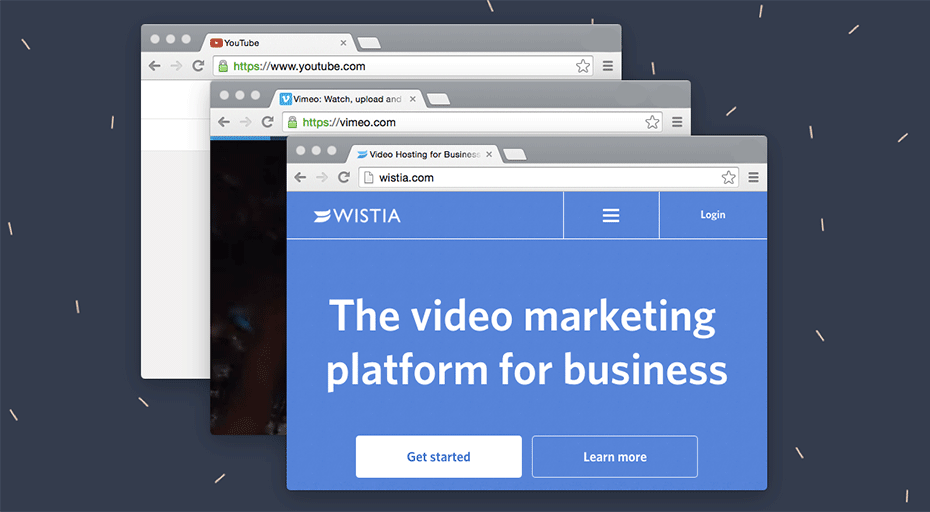Select the Vimeo: Watch, upload tab

tap(349, 99)
